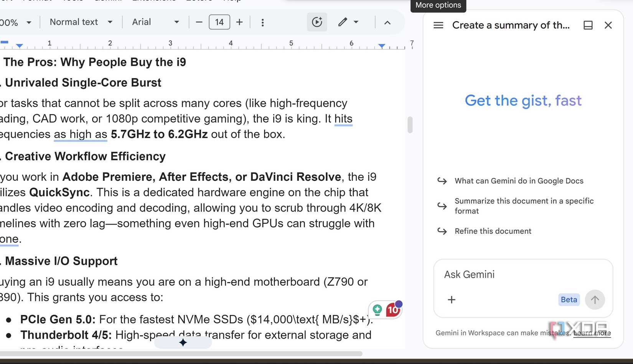Click the document vertical scrollbar thumb
Image resolution: width=633 pixels, height=364 pixels.
pyautogui.click(x=410, y=125)
